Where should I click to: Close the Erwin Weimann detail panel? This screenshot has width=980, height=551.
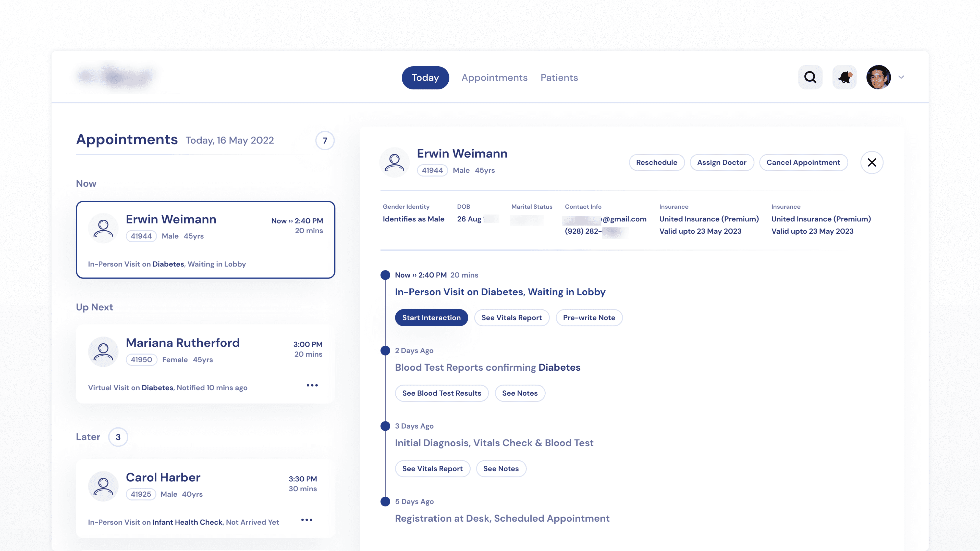(872, 162)
